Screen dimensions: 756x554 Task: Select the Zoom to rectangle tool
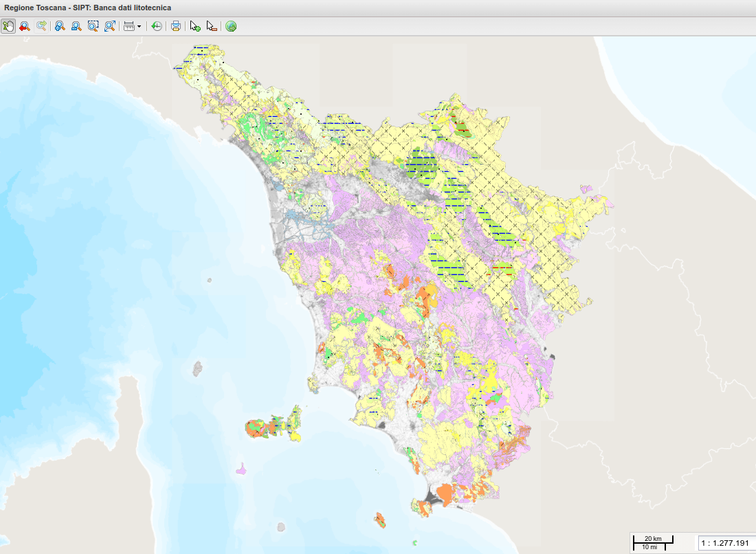click(x=93, y=26)
